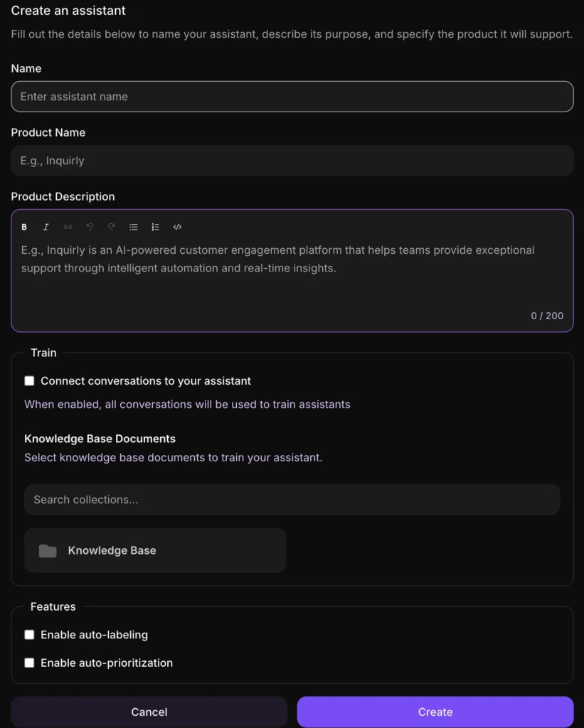
Task: Toggle bold formatting in description editor
Action: click(24, 227)
